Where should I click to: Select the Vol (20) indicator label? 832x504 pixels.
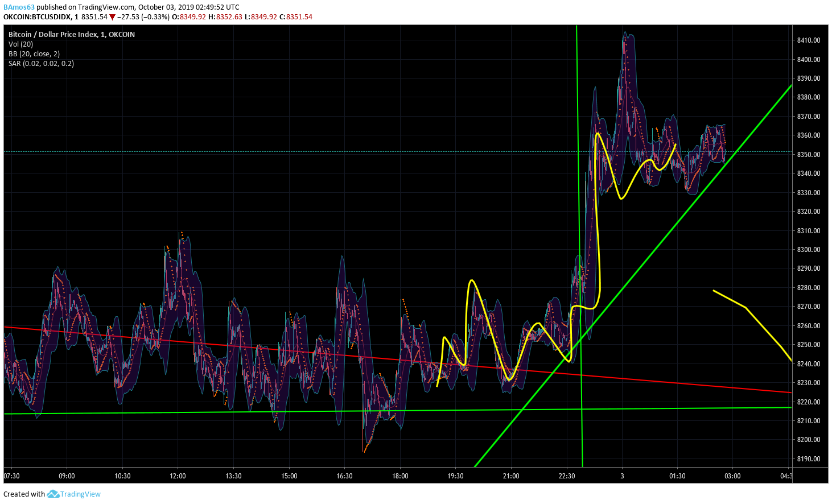pyautogui.click(x=20, y=44)
